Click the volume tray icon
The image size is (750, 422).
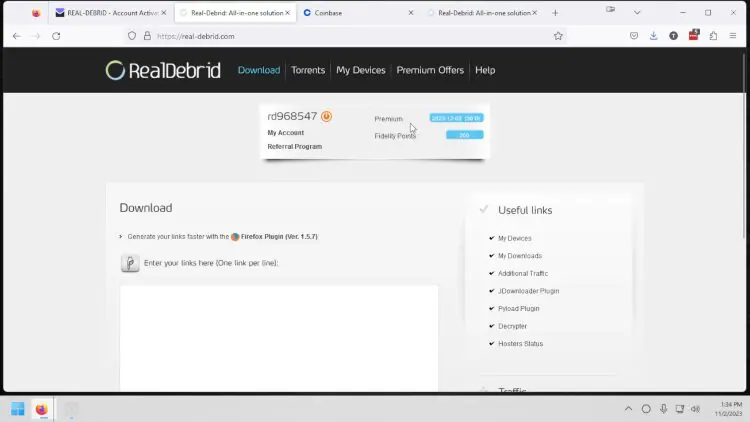tap(695, 409)
